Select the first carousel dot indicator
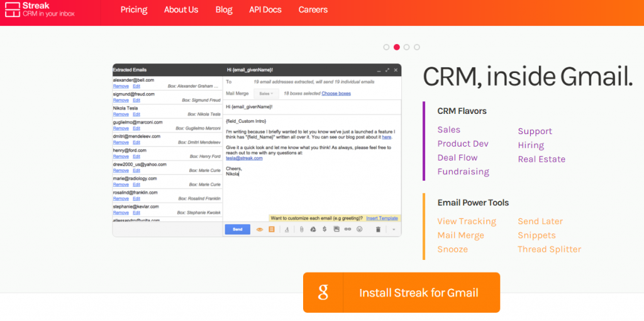 click(386, 47)
